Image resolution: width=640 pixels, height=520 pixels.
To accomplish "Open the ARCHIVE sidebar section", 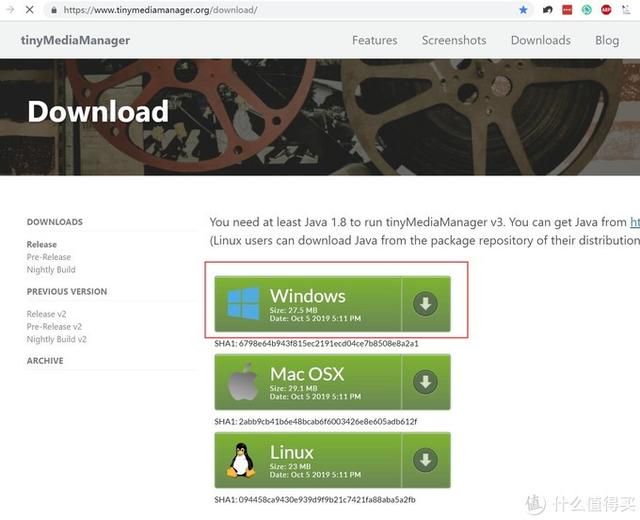I will tap(45, 361).
